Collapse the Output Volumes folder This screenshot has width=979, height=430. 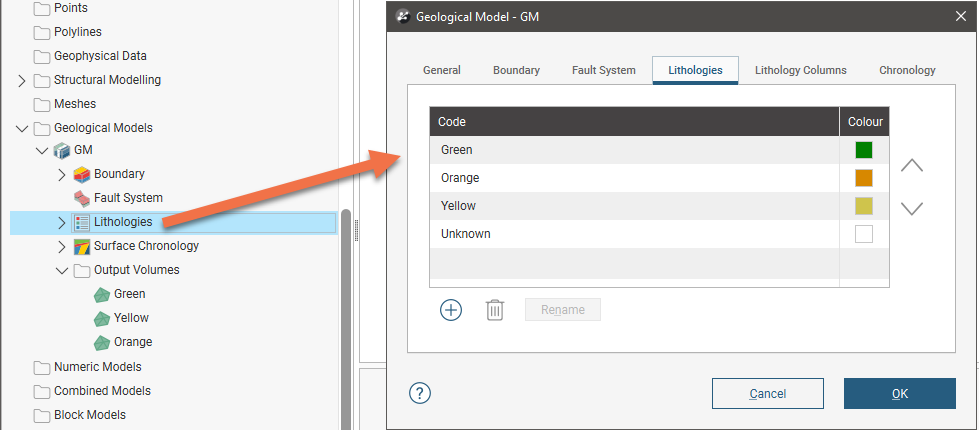click(x=62, y=270)
